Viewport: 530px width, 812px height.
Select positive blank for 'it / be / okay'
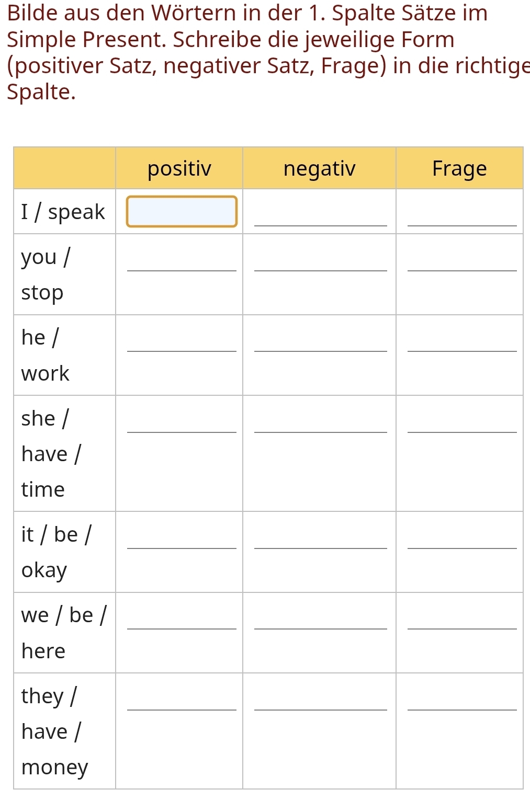tap(182, 534)
